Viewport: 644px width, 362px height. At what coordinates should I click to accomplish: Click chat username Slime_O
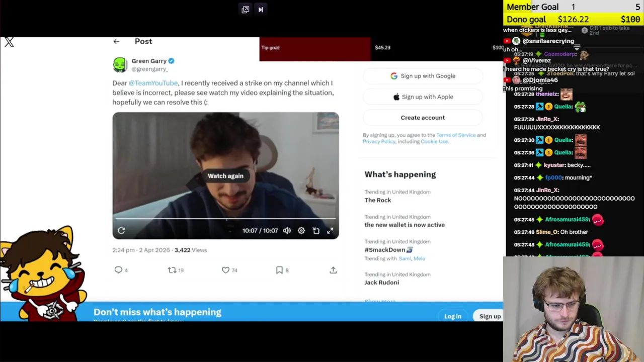click(x=547, y=232)
